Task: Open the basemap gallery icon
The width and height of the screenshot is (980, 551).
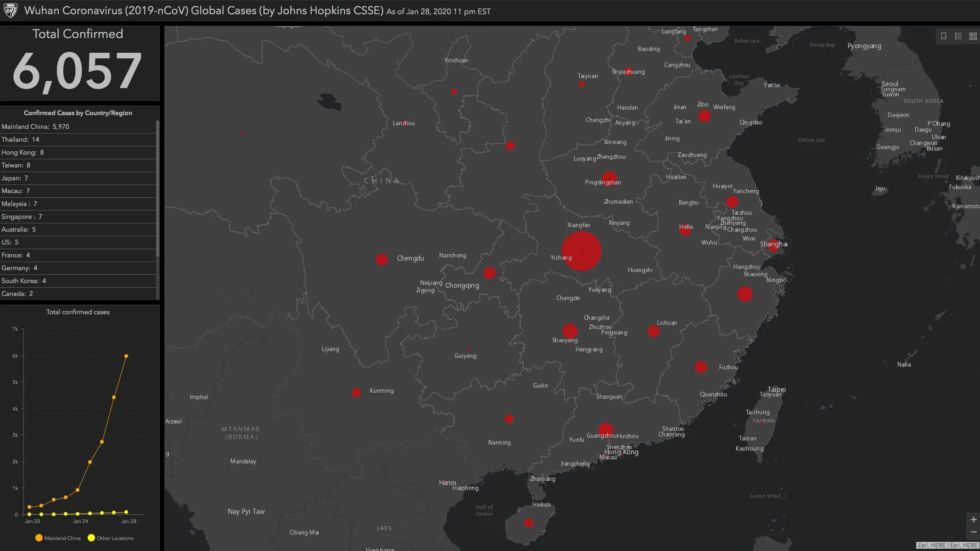Action: point(973,36)
